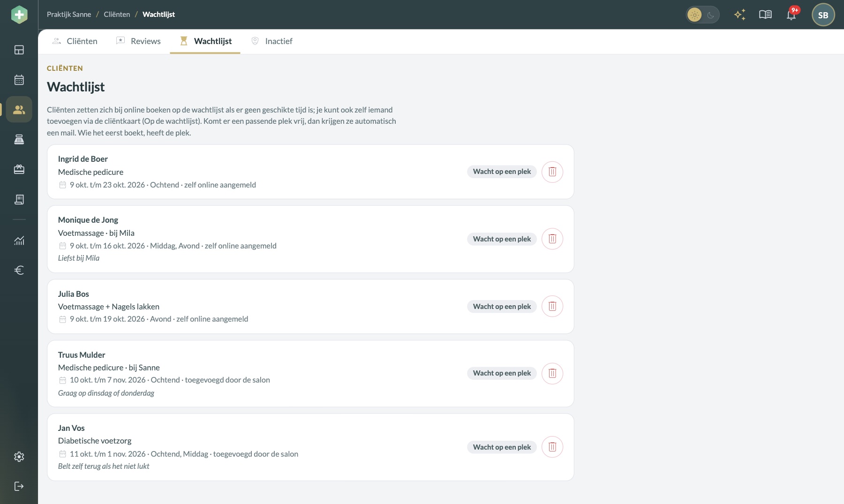This screenshot has width=844, height=504.
Task: Open the calendar icon in the sidebar
Action: [x=19, y=80]
